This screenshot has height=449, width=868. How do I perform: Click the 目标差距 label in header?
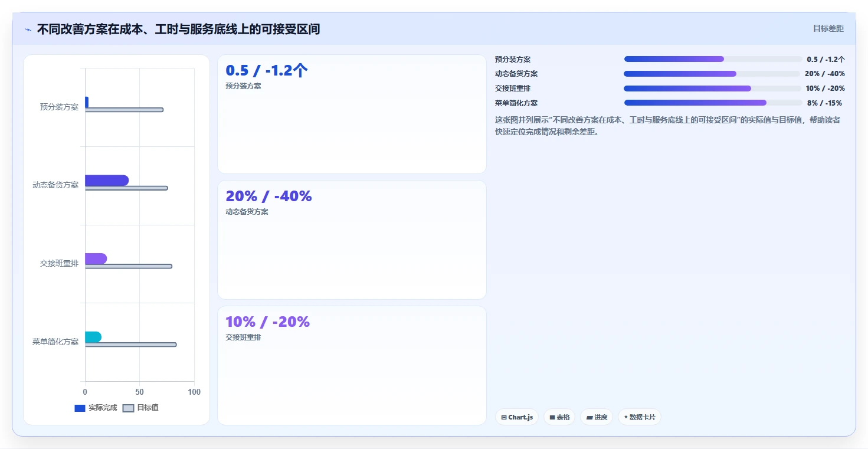pos(828,28)
